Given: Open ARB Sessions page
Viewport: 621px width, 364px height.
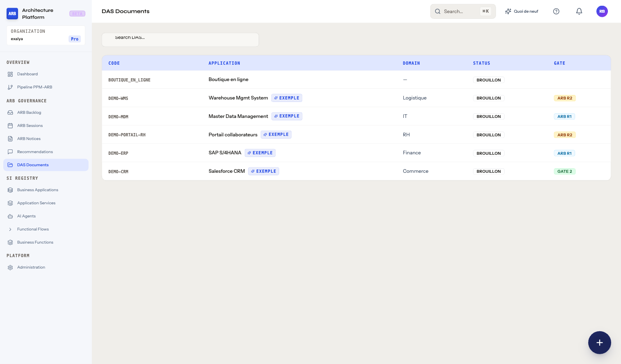Looking at the screenshot, I should 46,126.
